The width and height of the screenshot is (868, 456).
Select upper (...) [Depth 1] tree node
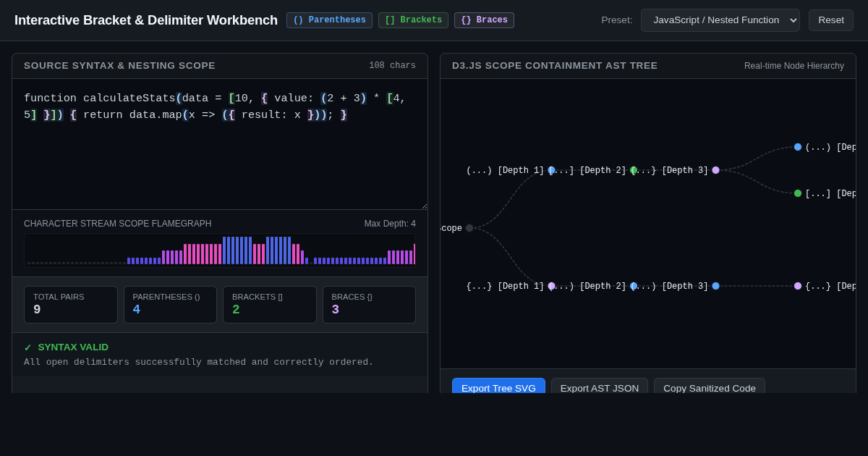(551, 170)
